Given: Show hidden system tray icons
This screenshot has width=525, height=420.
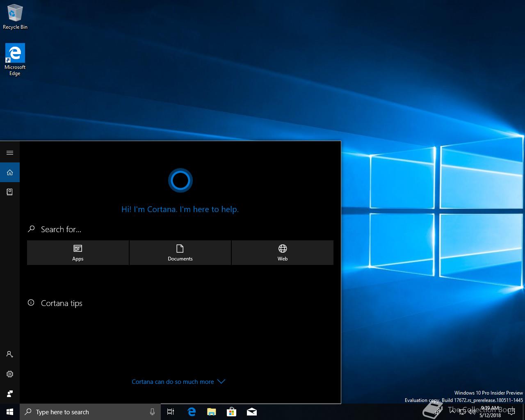Looking at the screenshot, I should tap(452, 412).
